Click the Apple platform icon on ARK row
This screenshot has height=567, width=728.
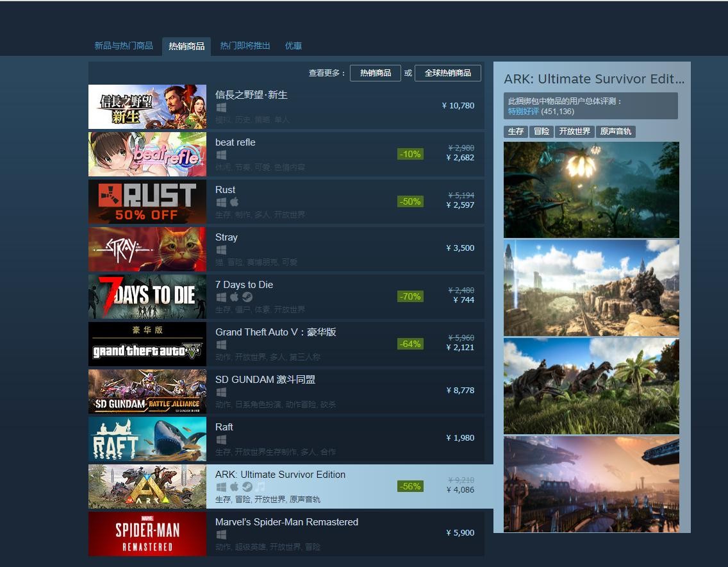point(233,487)
